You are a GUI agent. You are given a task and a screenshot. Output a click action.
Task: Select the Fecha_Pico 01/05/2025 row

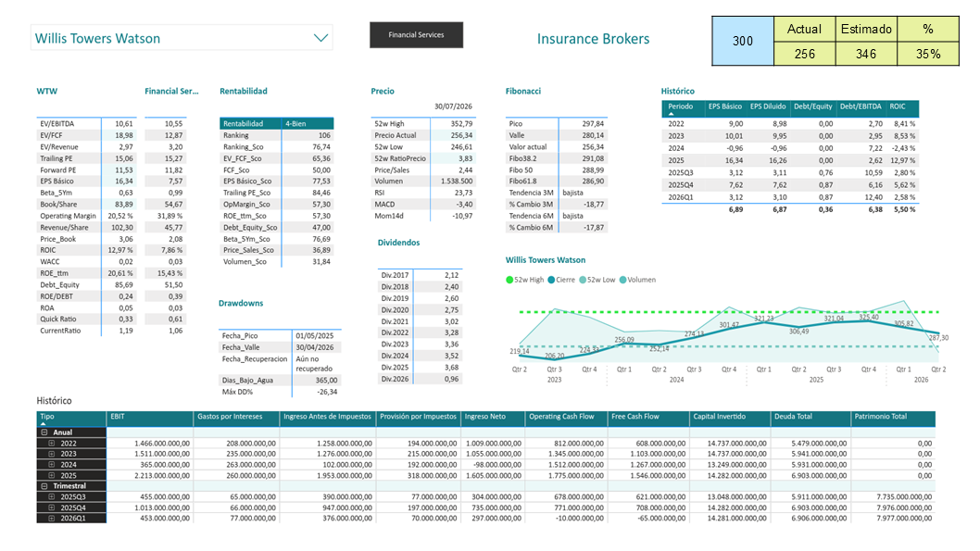(x=280, y=335)
